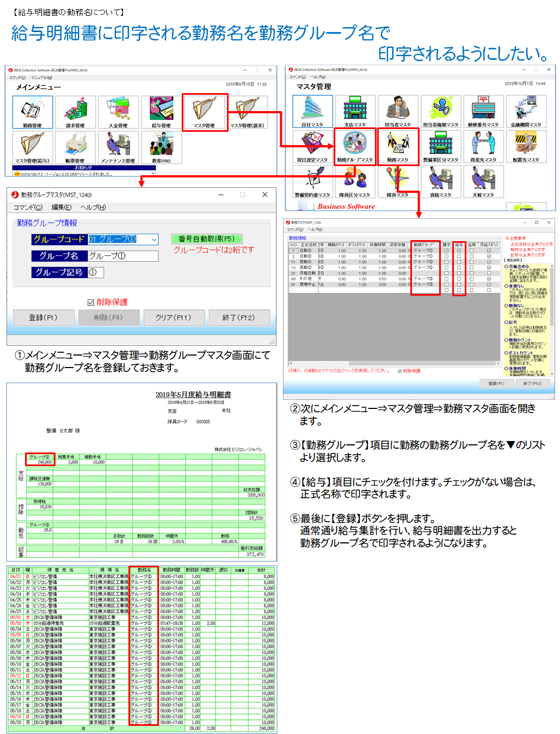The width and height of the screenshot is (560, 734).
Task: Select the 郵便番号マスタ icon
Action: pyautogui.click(x=483, y=110)
